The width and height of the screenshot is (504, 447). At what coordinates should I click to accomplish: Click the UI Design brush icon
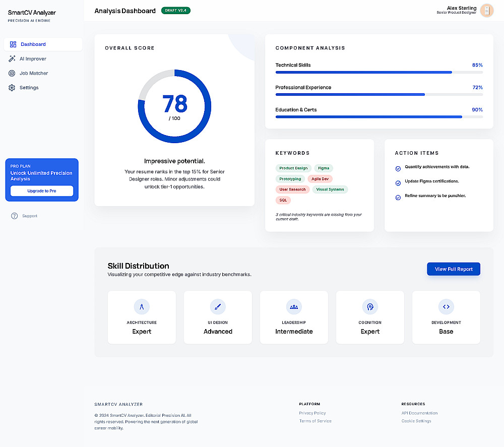point(218,307)
